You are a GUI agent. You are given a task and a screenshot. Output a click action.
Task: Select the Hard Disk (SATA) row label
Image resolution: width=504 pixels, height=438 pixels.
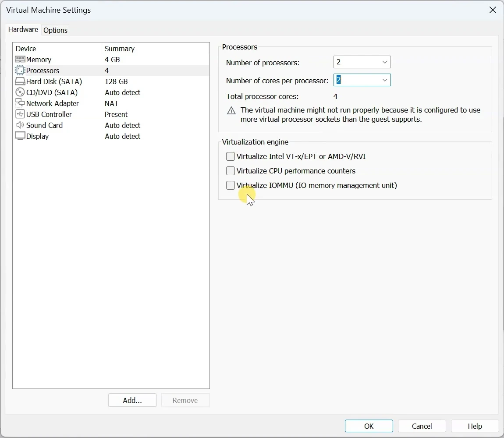click(54, 81)
